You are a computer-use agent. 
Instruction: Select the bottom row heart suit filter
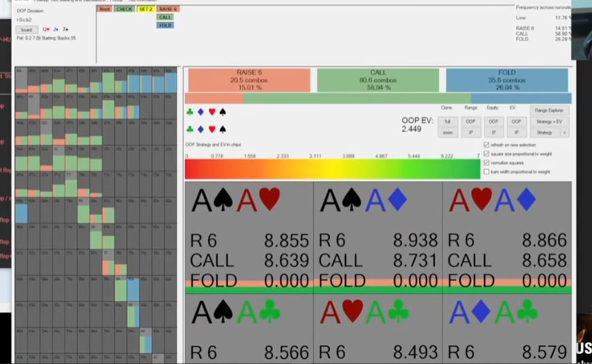coord(212,129)
